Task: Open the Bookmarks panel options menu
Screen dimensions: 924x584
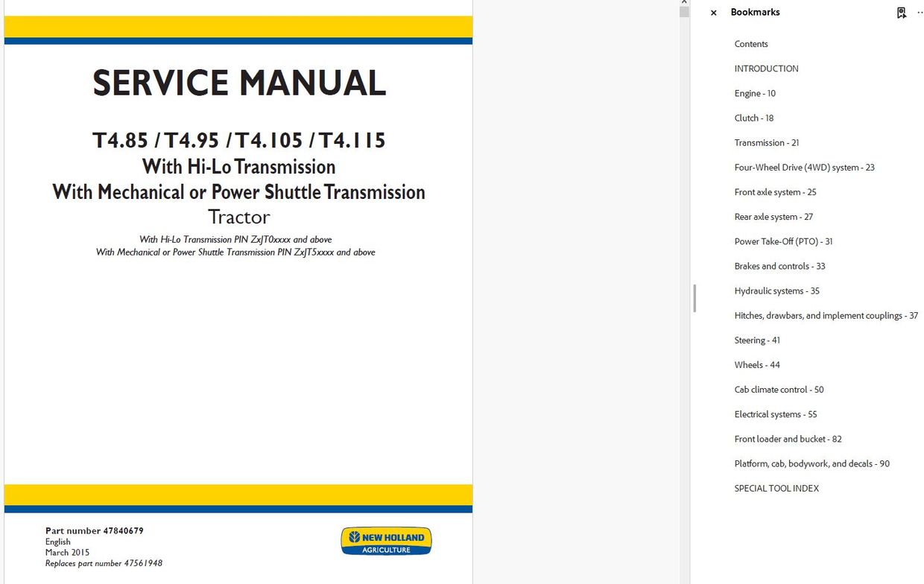Action: coord(920,13)
